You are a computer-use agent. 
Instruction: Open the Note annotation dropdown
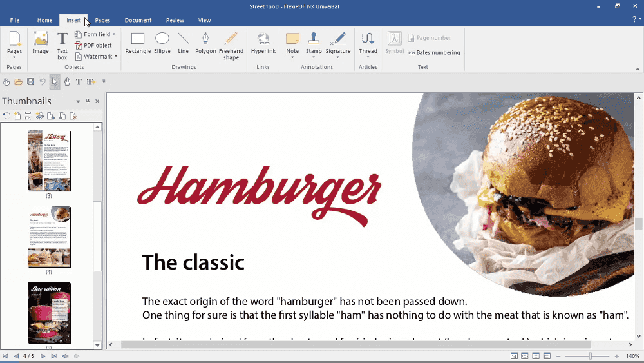292,57
